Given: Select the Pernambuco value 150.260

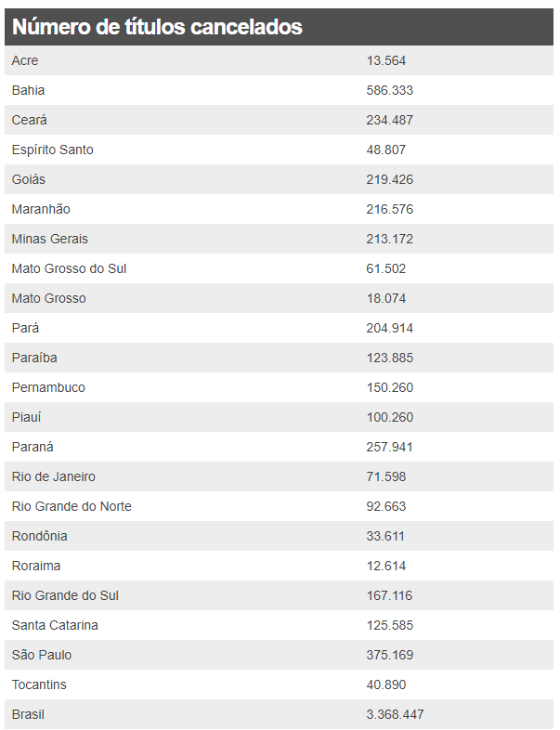Looking at the screenshot, I should (x=390, y=387).
